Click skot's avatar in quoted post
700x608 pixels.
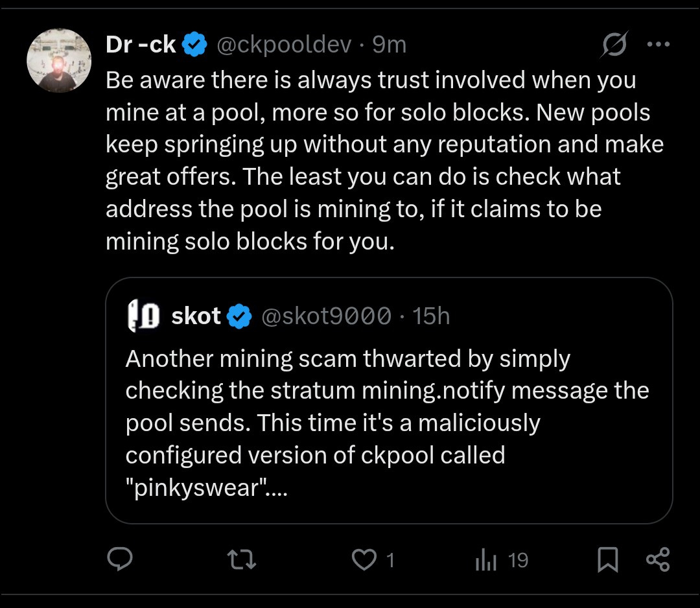pyautogui.click(x=143, y=316)
